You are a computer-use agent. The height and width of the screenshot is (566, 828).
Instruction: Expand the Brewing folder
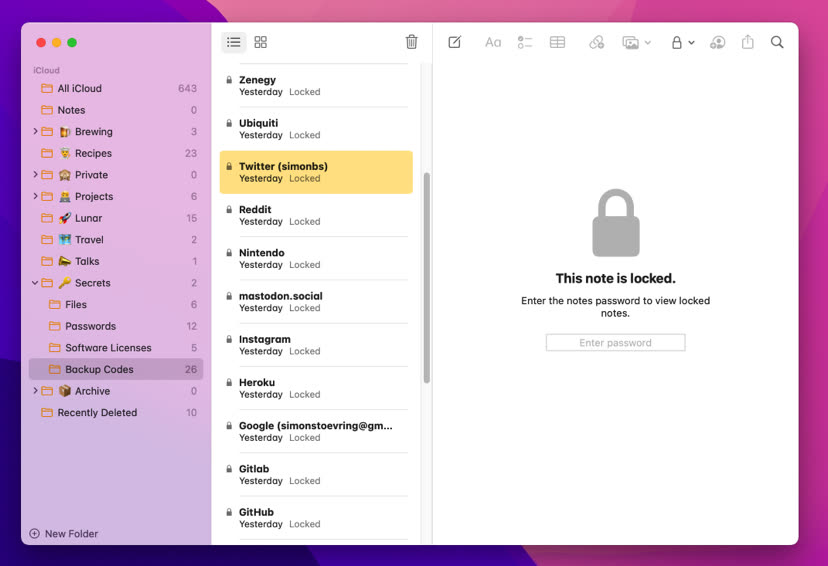click(35, 132)
